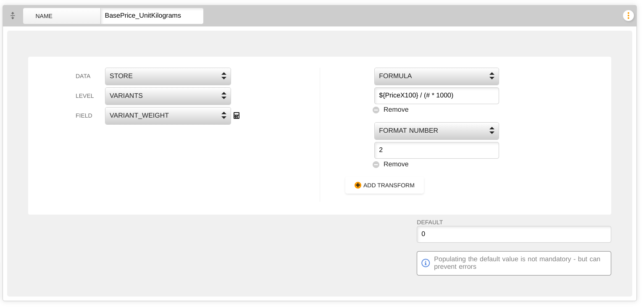Click into the formula expression input
This screenshot has height=307, width=644.
pyautogui.click(x=436, y=96)
